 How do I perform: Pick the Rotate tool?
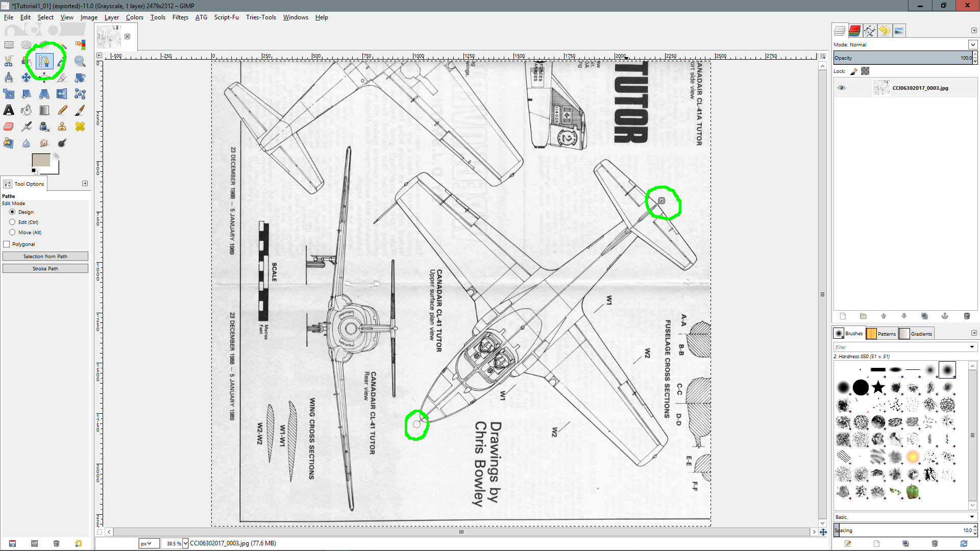click(x=80, y=78)
